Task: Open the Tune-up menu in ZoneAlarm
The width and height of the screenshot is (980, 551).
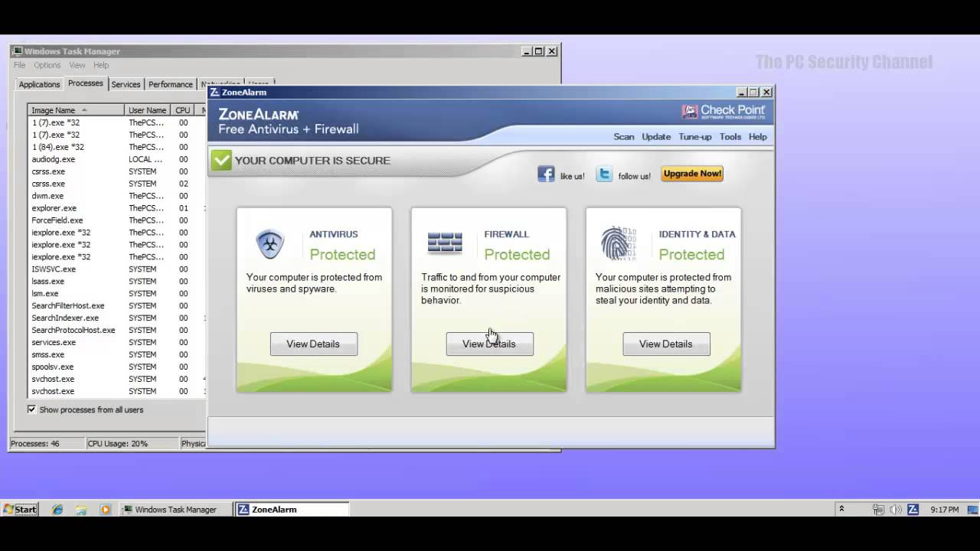Action: click(x=695, y=137)
